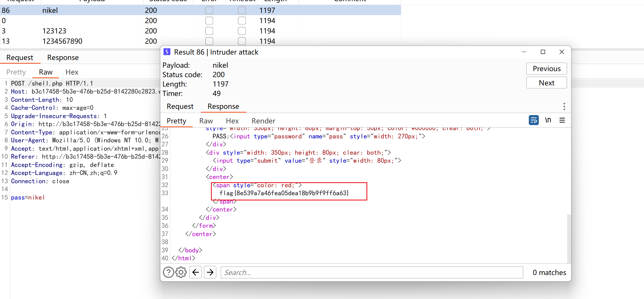
Task: Select Pretty view in main request pane
Action: click(x=16, y=72)
